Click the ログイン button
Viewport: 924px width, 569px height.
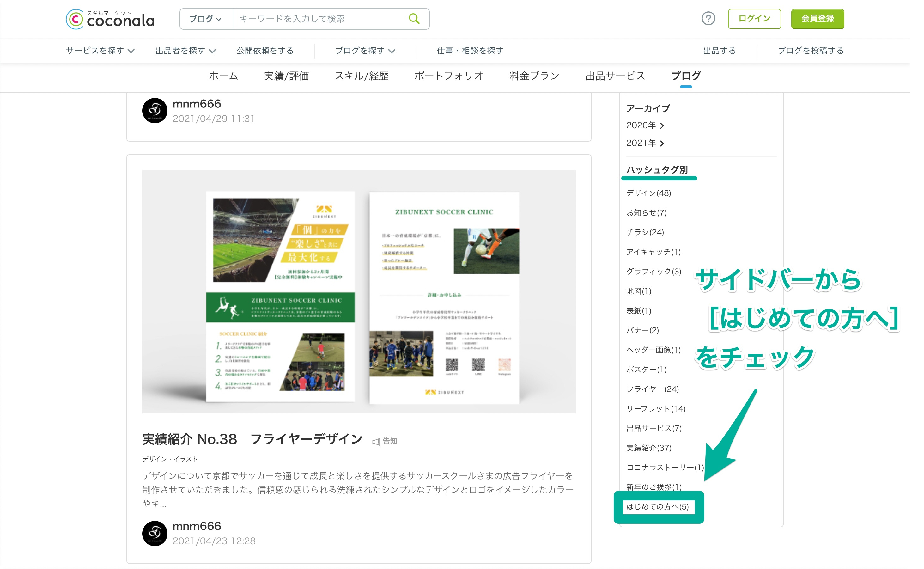754,19
